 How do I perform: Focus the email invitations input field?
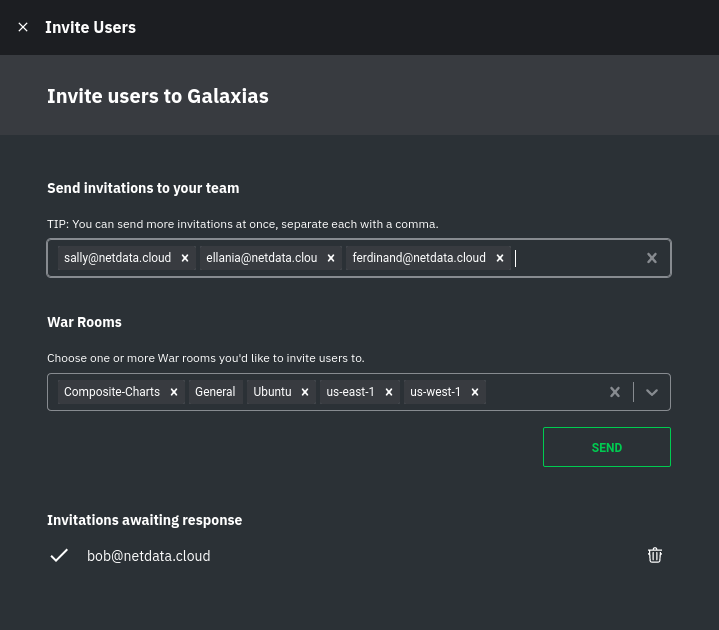tap(578, 258)
